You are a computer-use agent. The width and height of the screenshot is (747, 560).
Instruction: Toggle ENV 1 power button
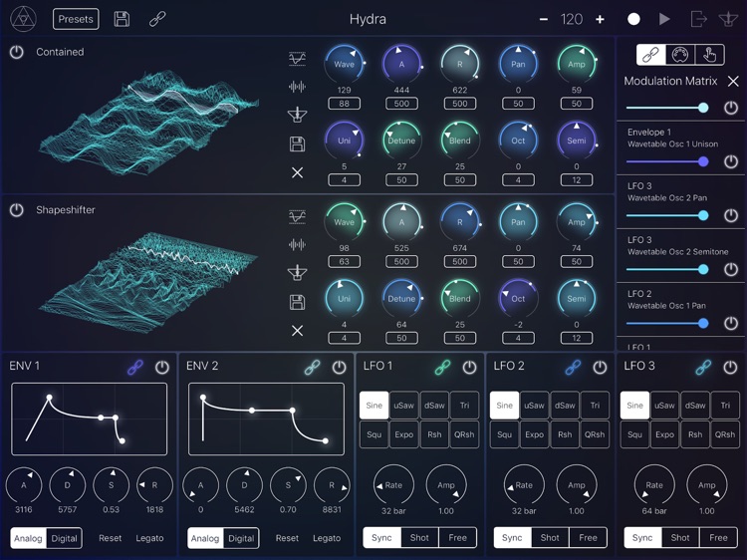click(x=162, y=367)
